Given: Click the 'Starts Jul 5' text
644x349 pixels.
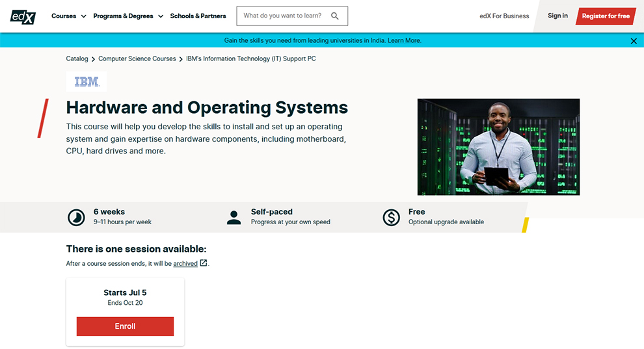Looking at the screenshot, I should coord(125,293).
